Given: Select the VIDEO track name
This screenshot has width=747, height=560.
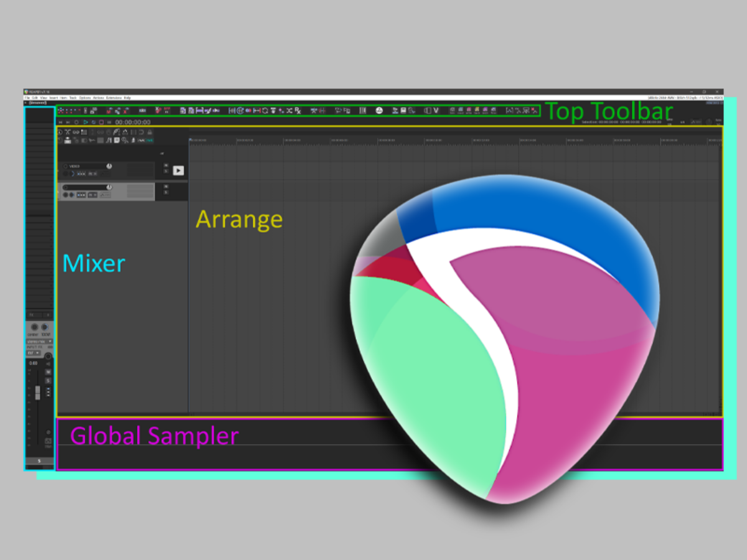Looking at the screenshot, I should tap(74, 166).
